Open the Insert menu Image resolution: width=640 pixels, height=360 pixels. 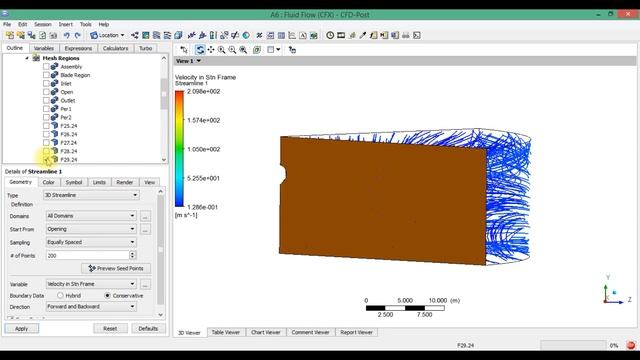pos(65,24)
